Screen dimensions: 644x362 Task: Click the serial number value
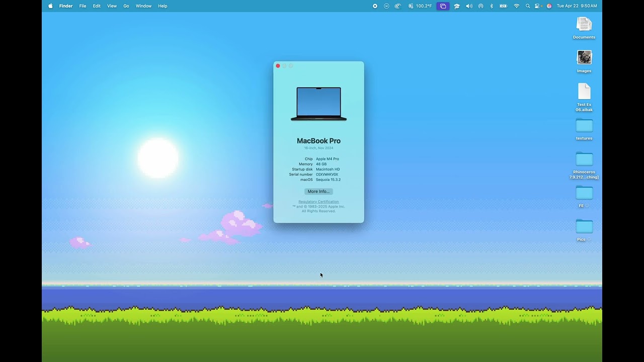[327, 174]
